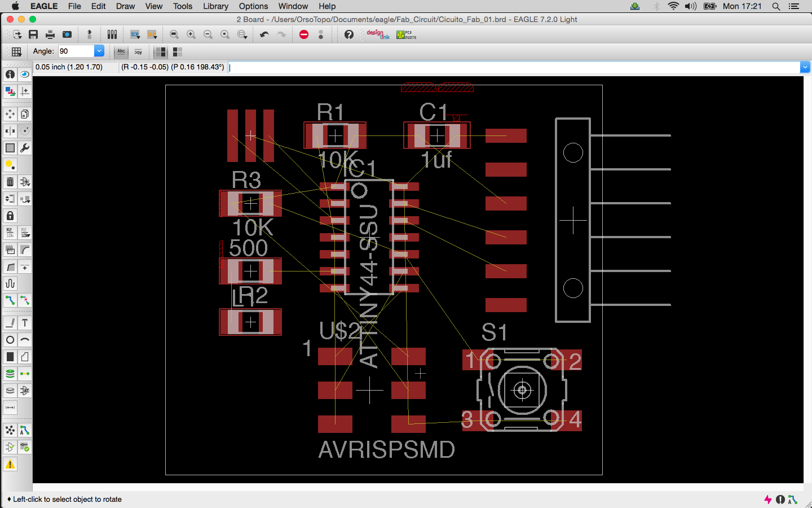Image resolution: width=812 pixels, height=508 pixels.
Task: Select the Rotate tool
Action: [x=25, y=131]
